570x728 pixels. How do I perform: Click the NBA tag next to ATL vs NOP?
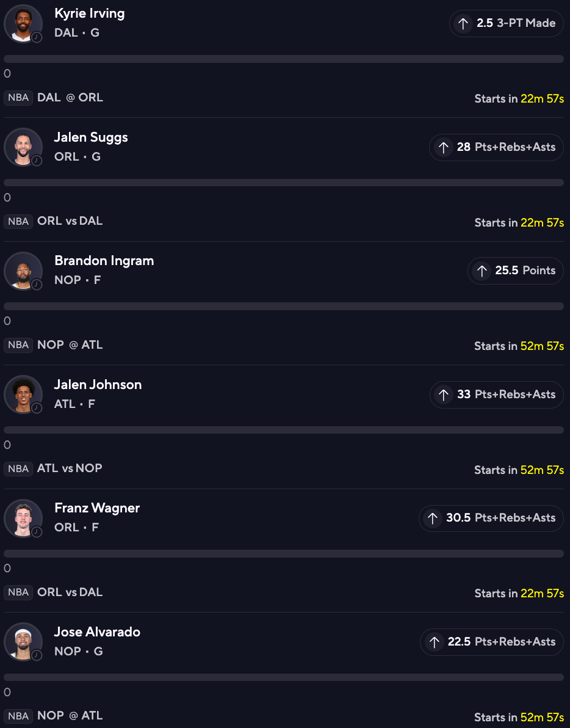pyautogui.click(x=18, y=468)
